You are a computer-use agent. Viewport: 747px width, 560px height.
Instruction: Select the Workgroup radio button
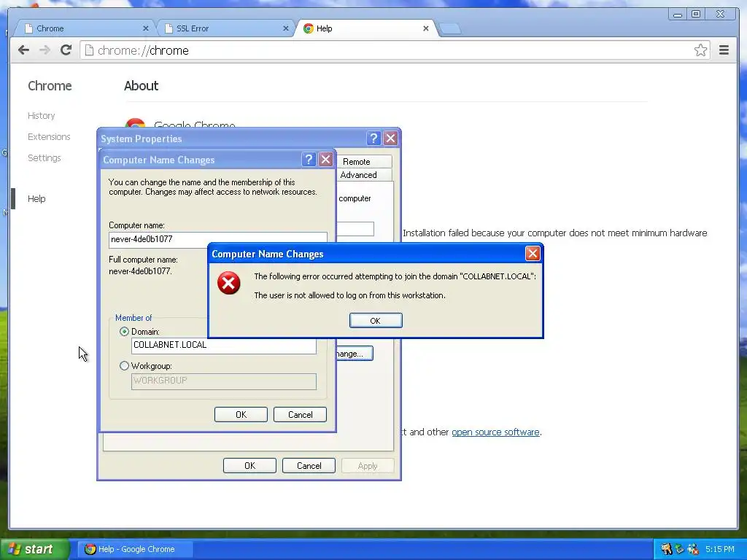tap(124, 366)
